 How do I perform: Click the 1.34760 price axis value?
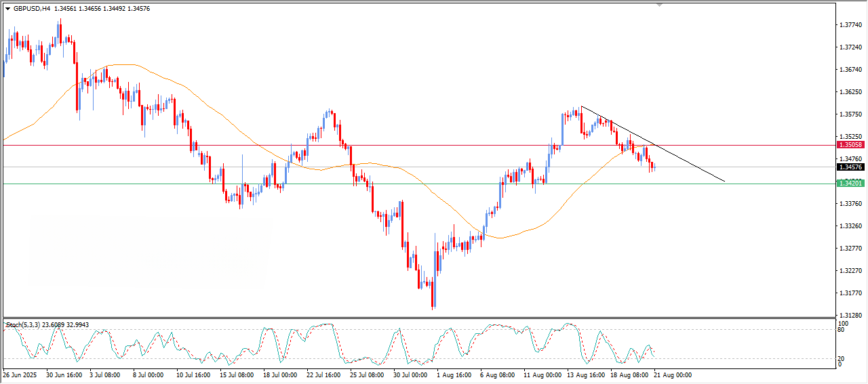coord(850,159)
